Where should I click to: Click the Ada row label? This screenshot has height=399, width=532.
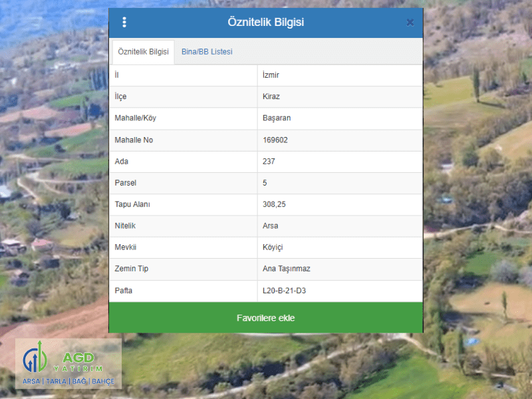(122, 161)
